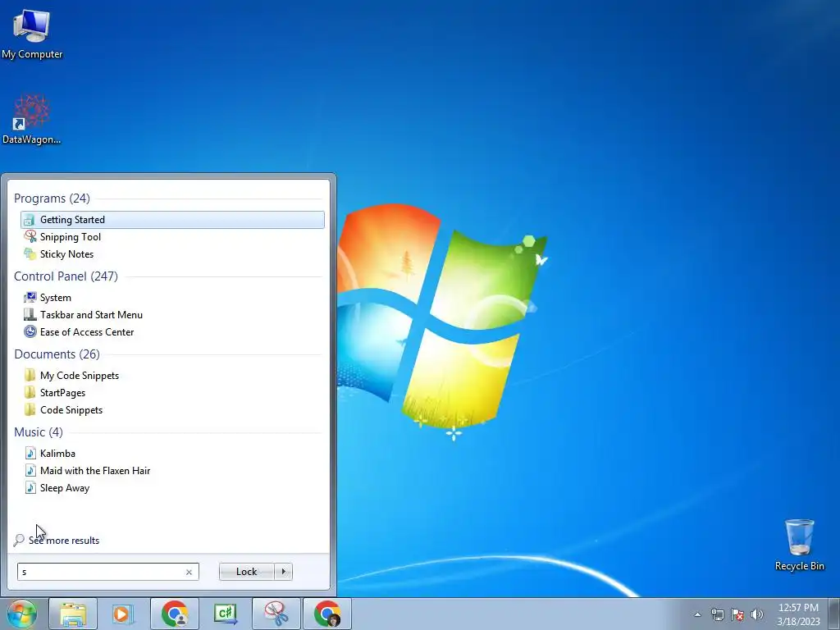This screenshot has height=630, width=840.
Task: Open Action Center flag tray icon
Action: (737, 614)
